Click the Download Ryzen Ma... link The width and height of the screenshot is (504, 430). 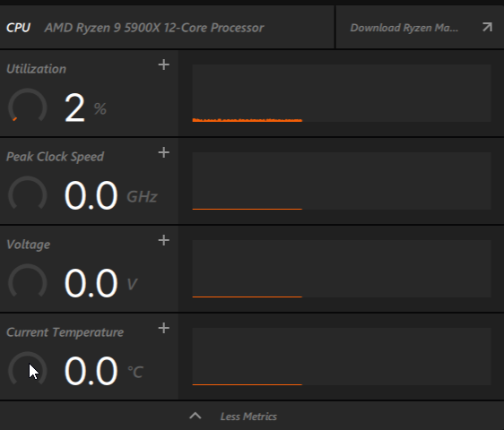pyautogui.click(x=404, y=28)
